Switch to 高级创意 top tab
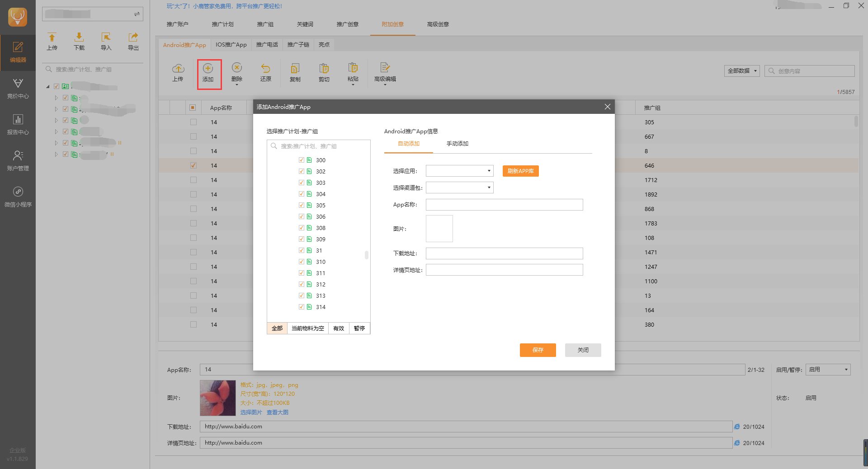Screen dimensions: 868x469 tap(438, 24)
